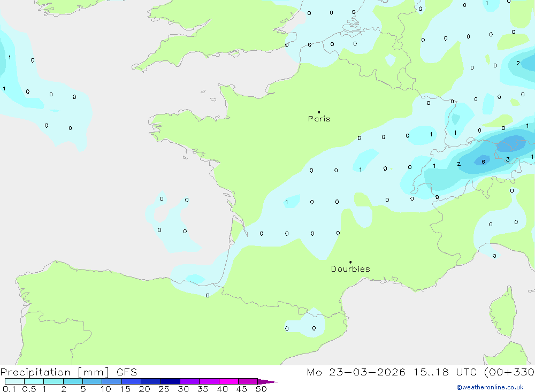Pick the legend swatch between 0.1 and 0.5
Screen dimensions: 535x392
pos(14,381)
